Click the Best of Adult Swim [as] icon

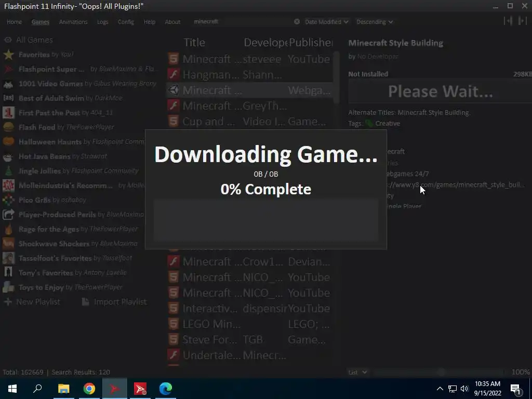(x=8, y=98)
